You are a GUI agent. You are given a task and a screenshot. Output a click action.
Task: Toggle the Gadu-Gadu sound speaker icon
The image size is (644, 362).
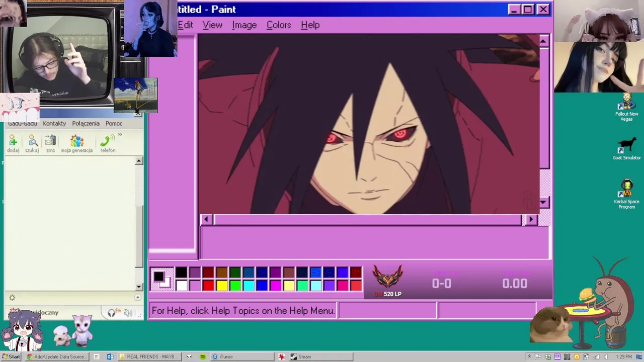[128, 313]
